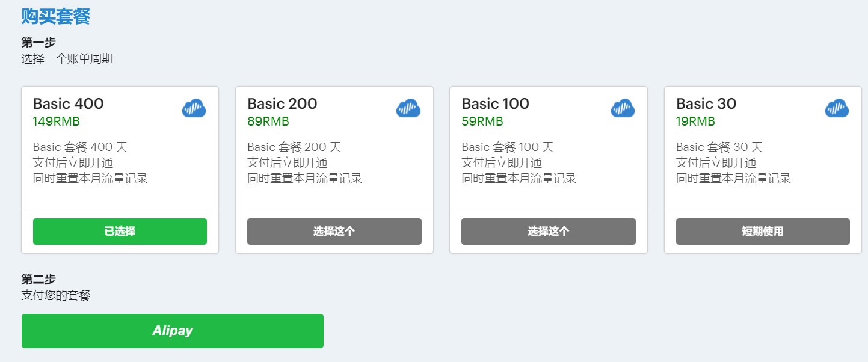Pay with the green Alipay button

(173, 331)
